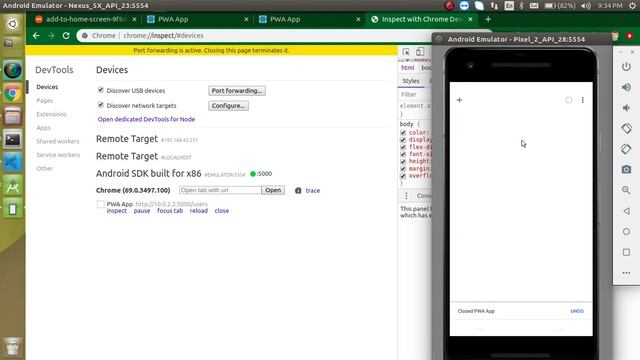
Task: Open DevTools console drawer three-dot menu
Action: coord(407,196)
